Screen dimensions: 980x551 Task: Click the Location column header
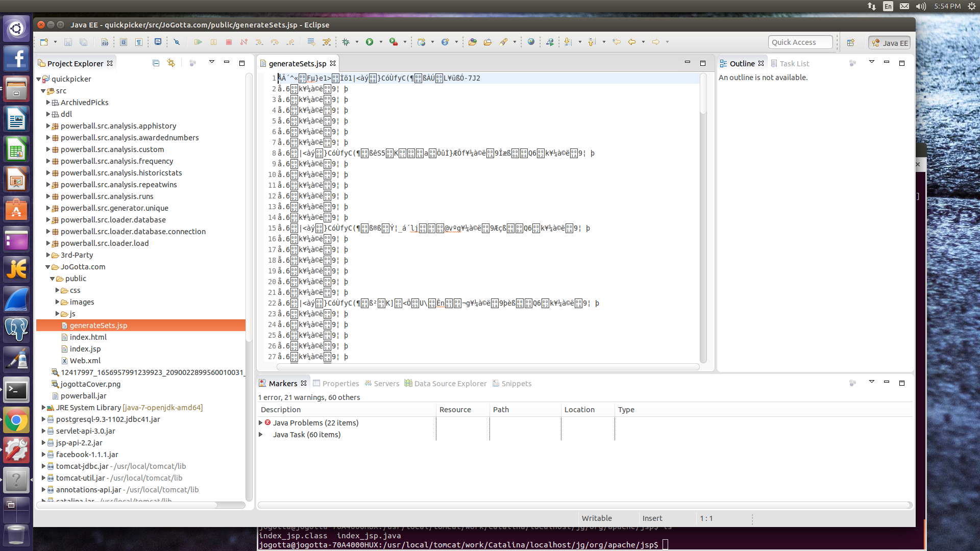tap(587, 410)
